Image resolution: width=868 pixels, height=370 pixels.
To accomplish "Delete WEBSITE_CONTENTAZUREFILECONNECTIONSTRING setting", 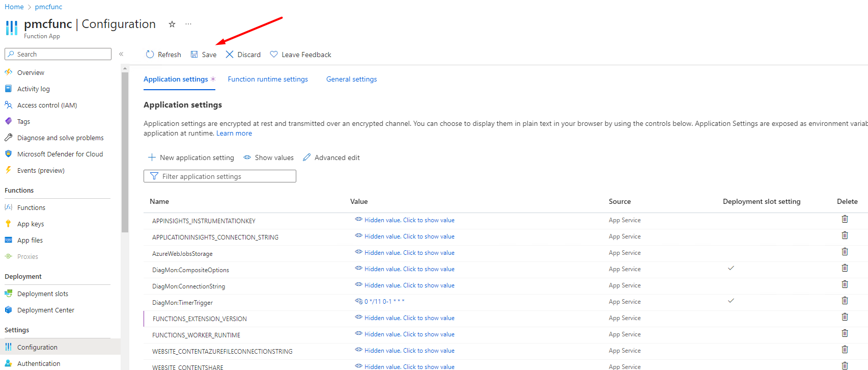I will click(845, 350).
